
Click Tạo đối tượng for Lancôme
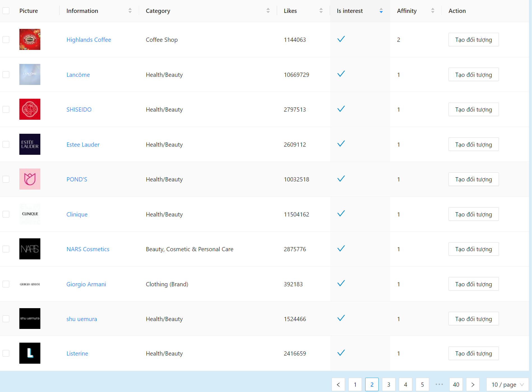click(x=473, y=75)
